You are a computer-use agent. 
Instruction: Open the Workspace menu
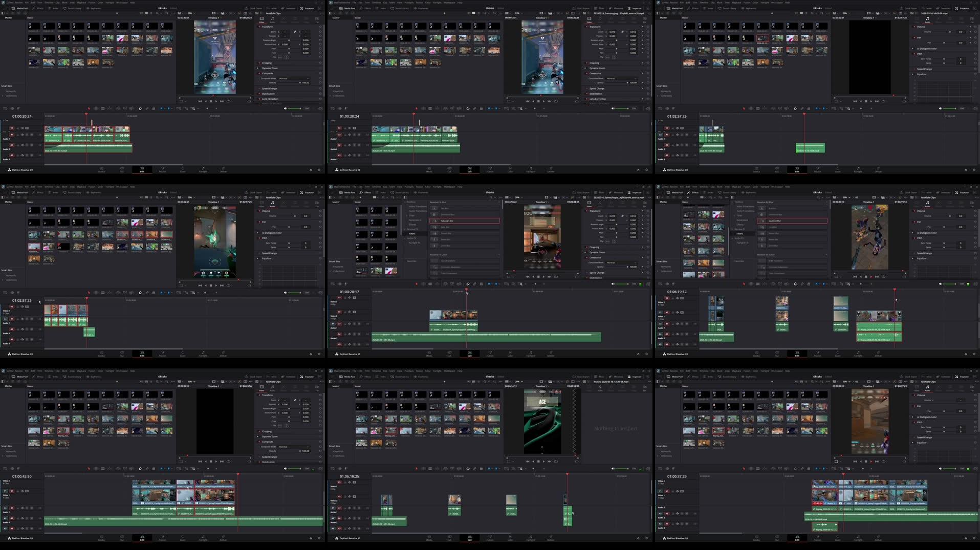pyautogui.click(x=122, y=3)
